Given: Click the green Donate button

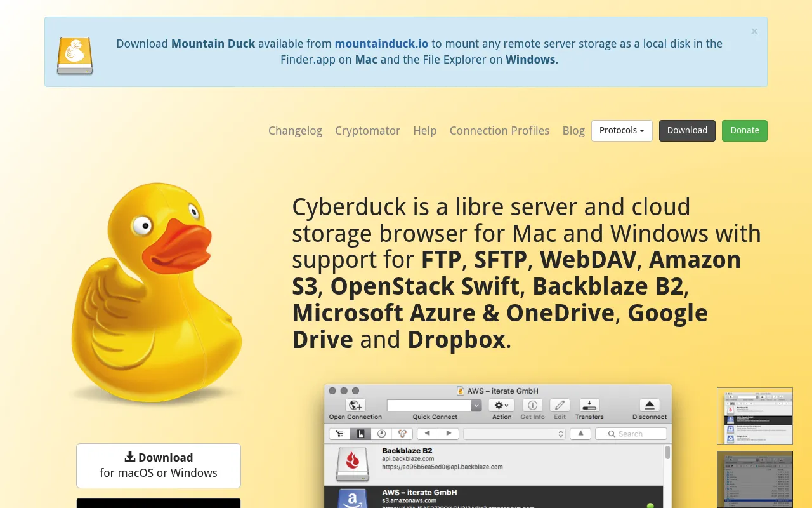Looking at the screenshot, I should point(745,130).
